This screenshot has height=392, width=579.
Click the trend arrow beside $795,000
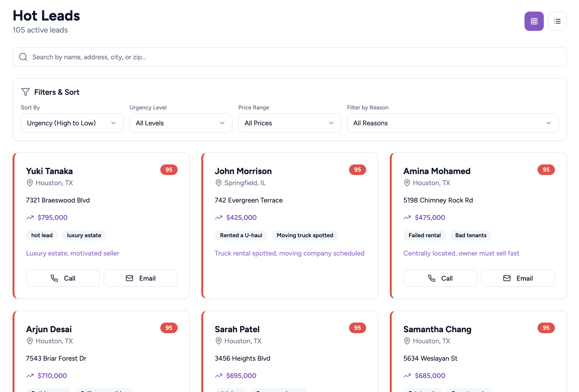[30, 217]
